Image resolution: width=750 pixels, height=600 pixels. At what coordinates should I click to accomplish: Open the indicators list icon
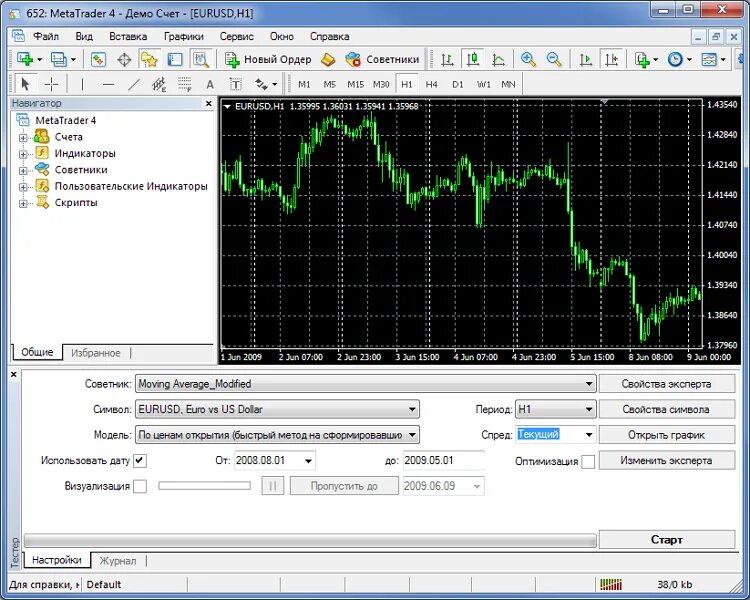tap(642, 59)
